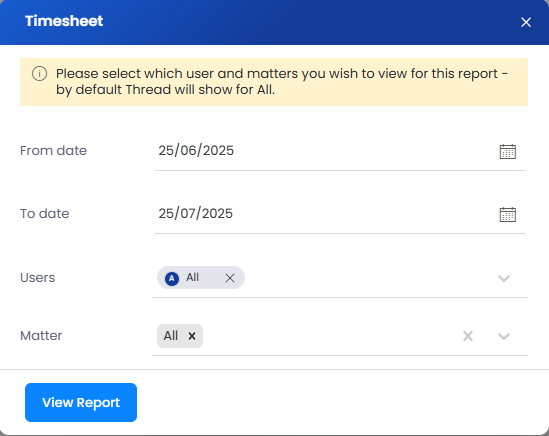Expand the Users dropdown list
The height and width of the screenshot is (436, 549).
504,278
